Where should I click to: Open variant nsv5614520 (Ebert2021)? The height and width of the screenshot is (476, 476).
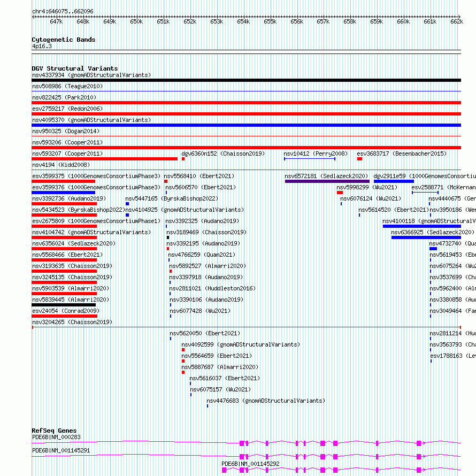click(x=394, y=210)
